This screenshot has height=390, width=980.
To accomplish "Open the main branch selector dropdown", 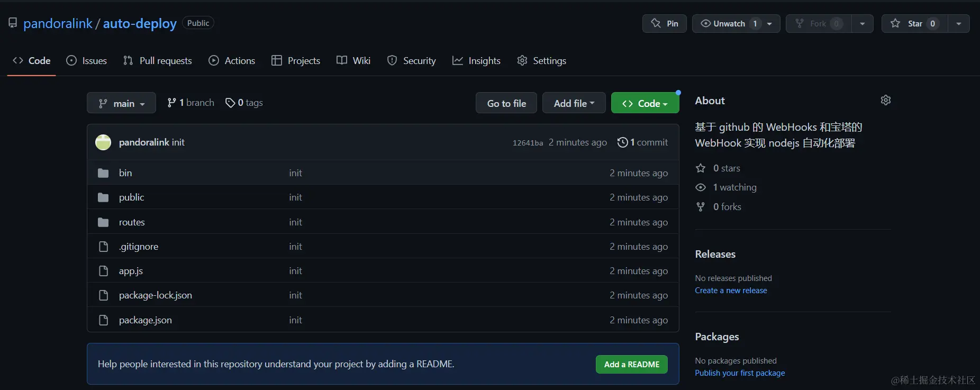I will pos(121,103).
